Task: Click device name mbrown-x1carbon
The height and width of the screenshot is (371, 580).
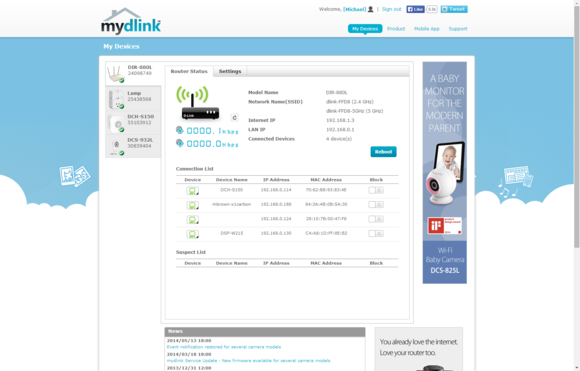Action: coord(232,204)
